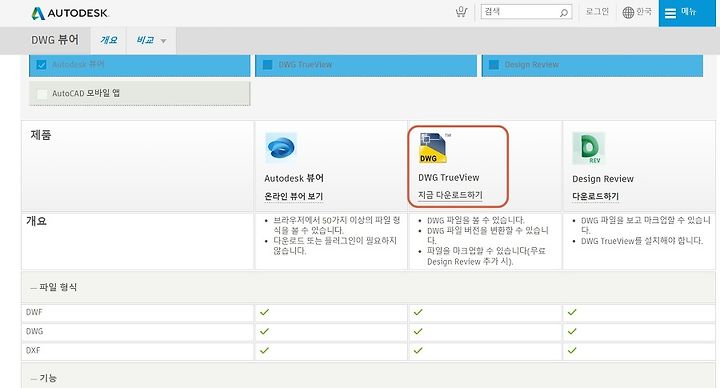Click DXF checkmark under Autodesk 뷰어
720x388 pixels.
coord(264,351)
